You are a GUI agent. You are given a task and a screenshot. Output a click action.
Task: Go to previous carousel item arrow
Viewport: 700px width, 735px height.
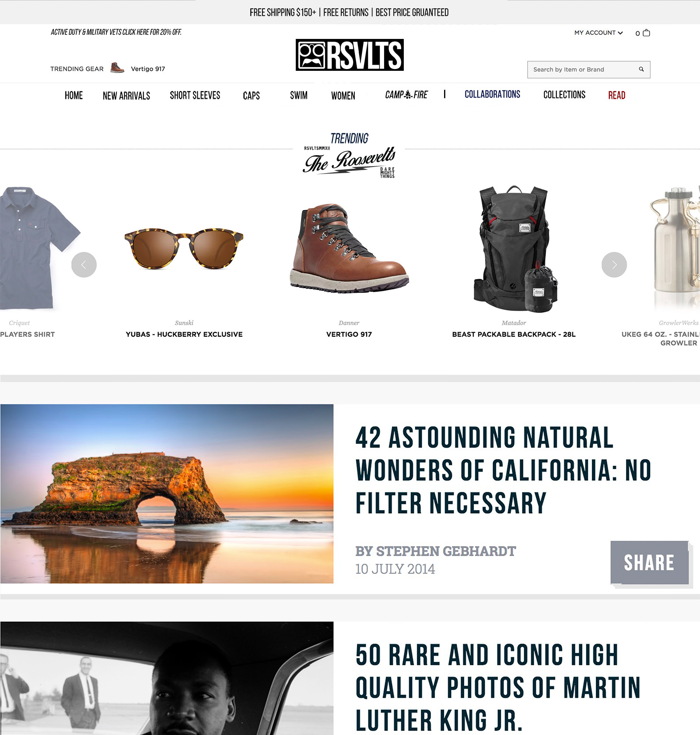click(x=84, y=265)
